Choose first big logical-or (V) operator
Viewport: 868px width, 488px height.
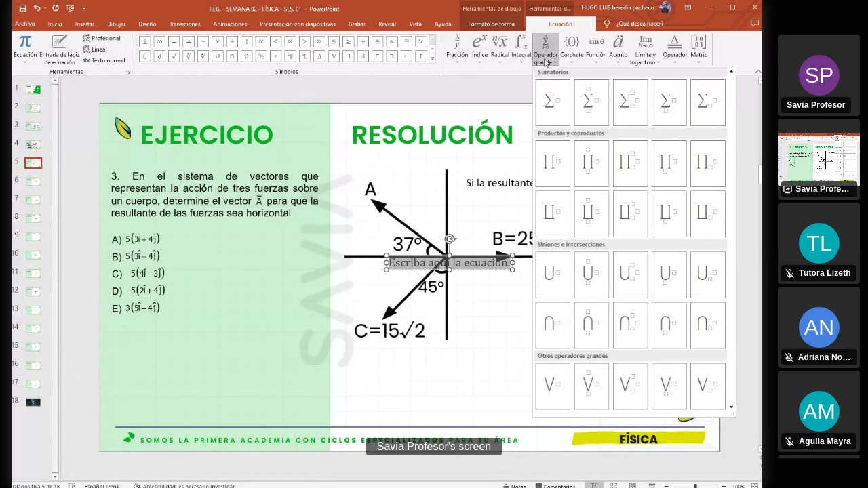coord(553,386)
